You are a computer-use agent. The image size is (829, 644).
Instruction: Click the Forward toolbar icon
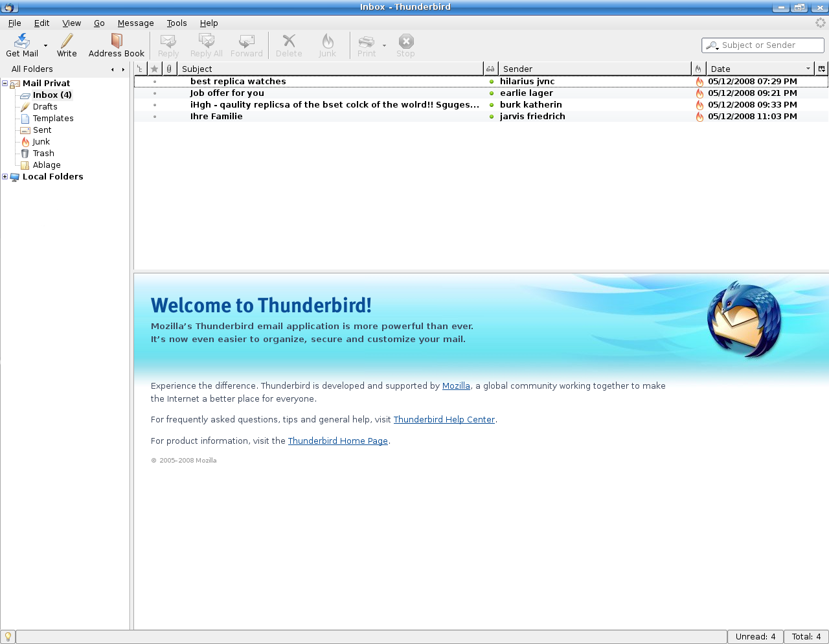click(247, 41)
